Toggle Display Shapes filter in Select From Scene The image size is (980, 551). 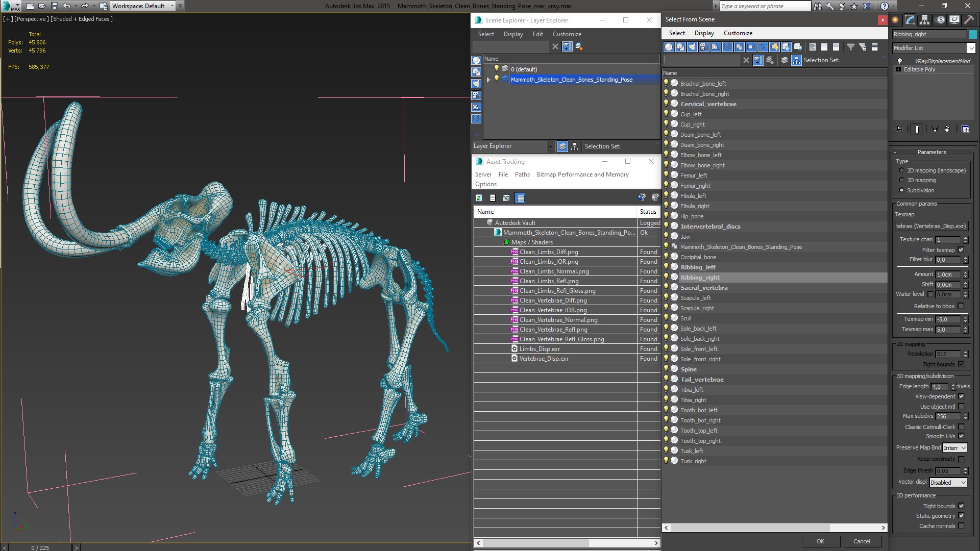(680, 47)
